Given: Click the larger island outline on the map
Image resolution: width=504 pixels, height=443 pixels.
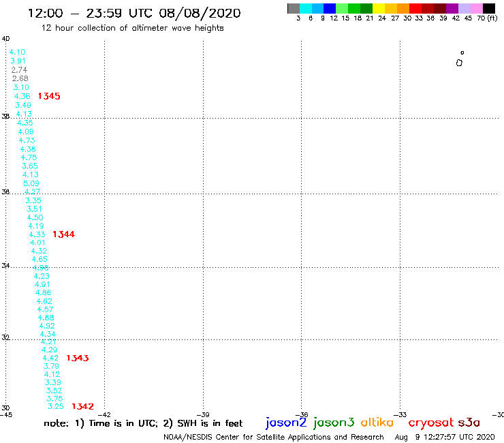Looking at the screenshot, I should coord(459,63).
